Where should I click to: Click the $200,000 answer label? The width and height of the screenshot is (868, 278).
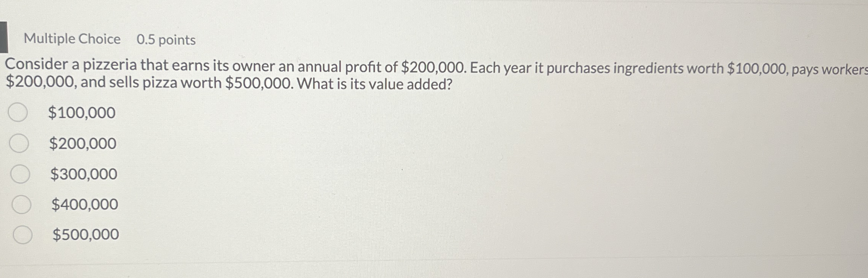click(x=82, y=143)
